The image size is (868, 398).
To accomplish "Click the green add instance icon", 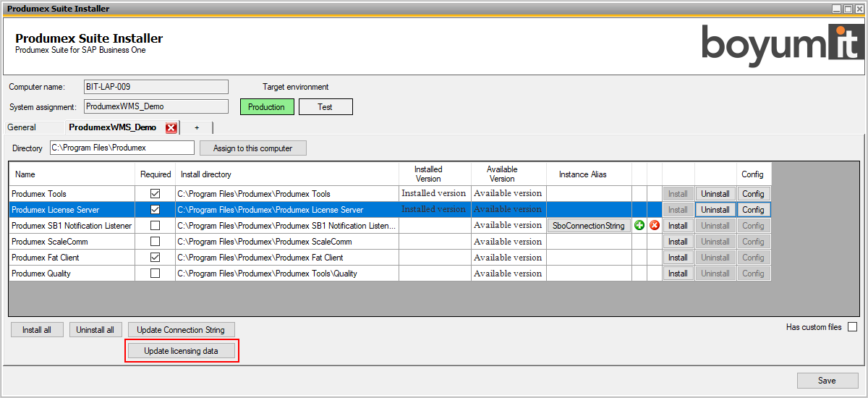I will coord(639,225).
